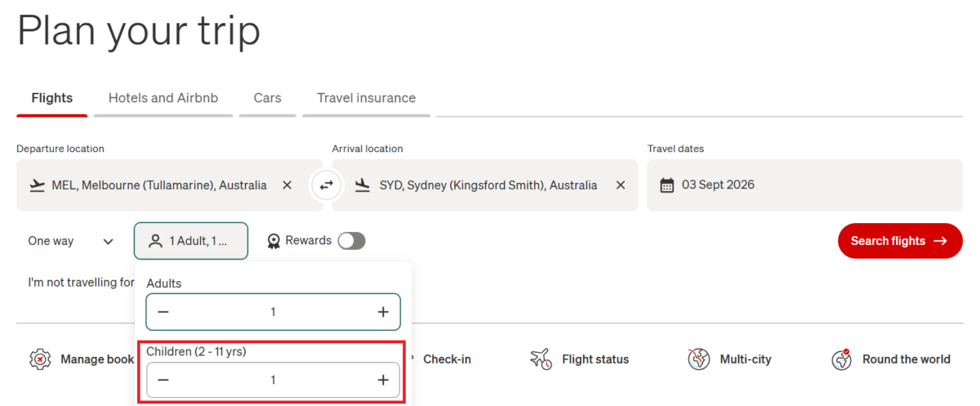Open the Travel insurance tab

pyautogui.click(x=366, y=98)
